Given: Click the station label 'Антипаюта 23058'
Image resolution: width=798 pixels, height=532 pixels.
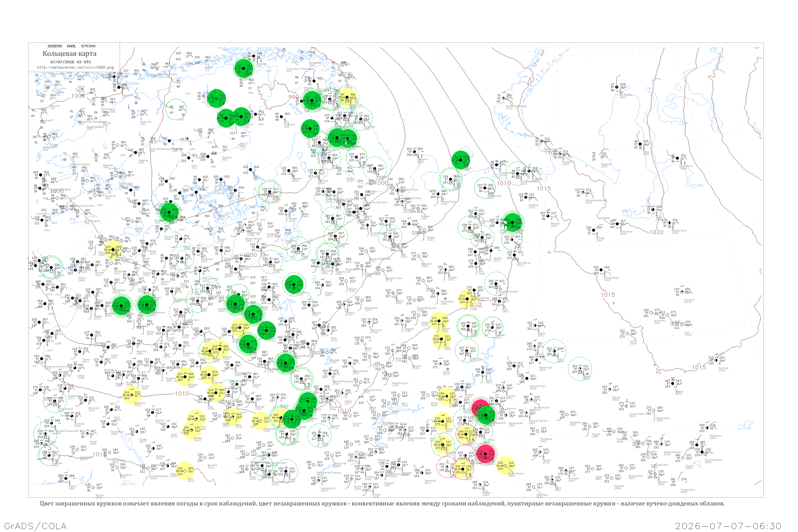Looking at the screenshot, I should (x=686, y=167).
